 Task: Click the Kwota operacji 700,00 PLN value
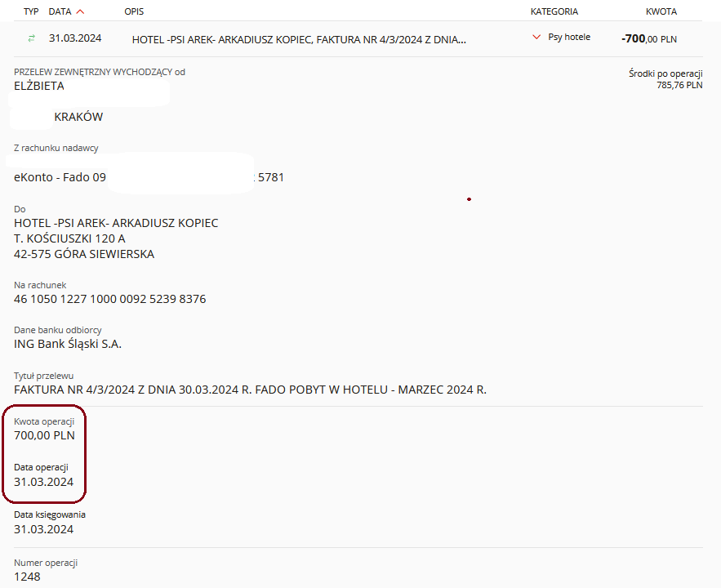[x=44, y=435]
